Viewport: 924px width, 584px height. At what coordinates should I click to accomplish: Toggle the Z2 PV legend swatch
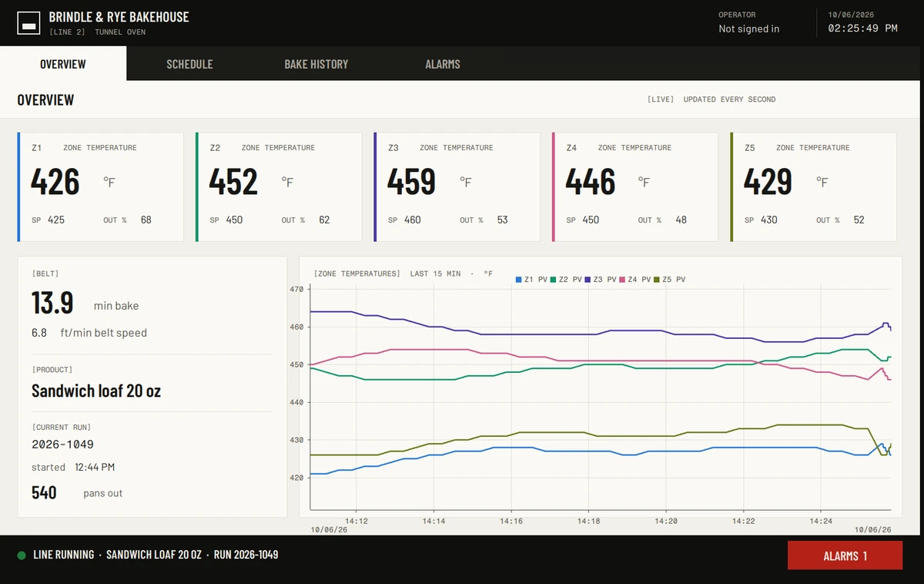pos(554,280)
